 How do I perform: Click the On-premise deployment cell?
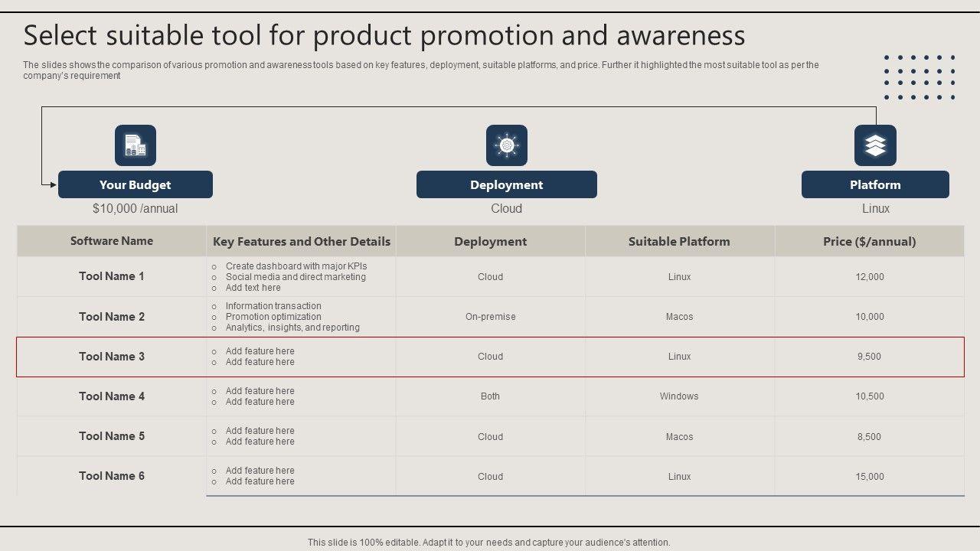pos(490,317)
